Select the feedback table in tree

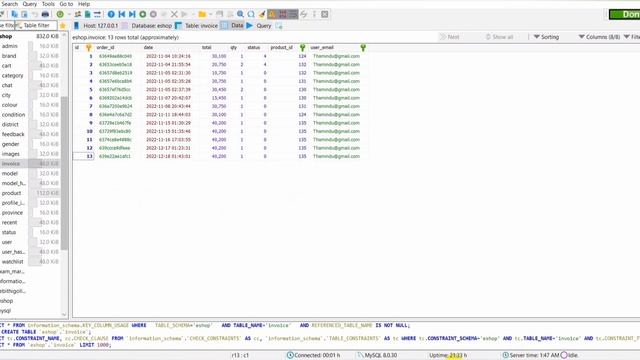click(13, 134)
